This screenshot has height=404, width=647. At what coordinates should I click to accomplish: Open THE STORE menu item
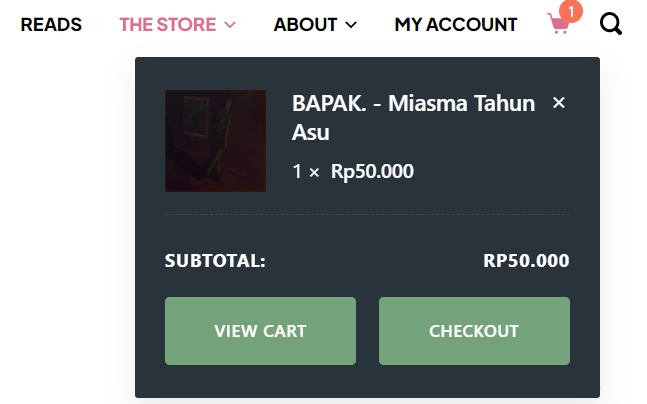pos(167,25)
